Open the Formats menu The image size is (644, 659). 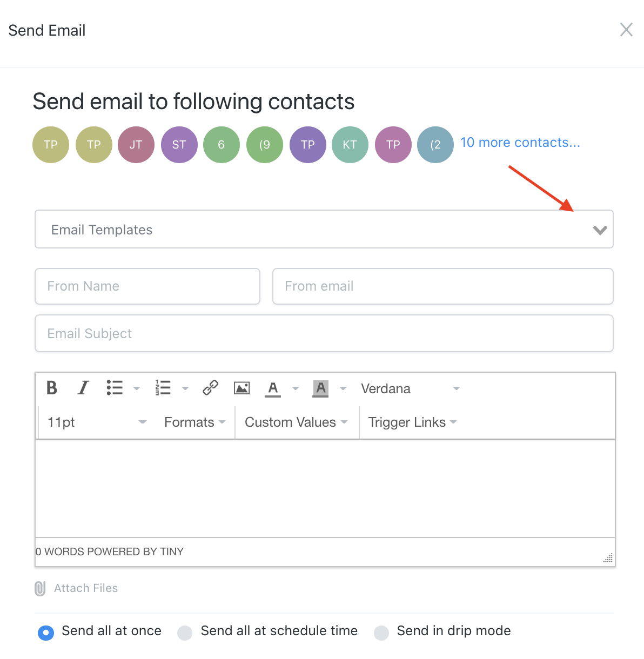[x=194, y=422]
